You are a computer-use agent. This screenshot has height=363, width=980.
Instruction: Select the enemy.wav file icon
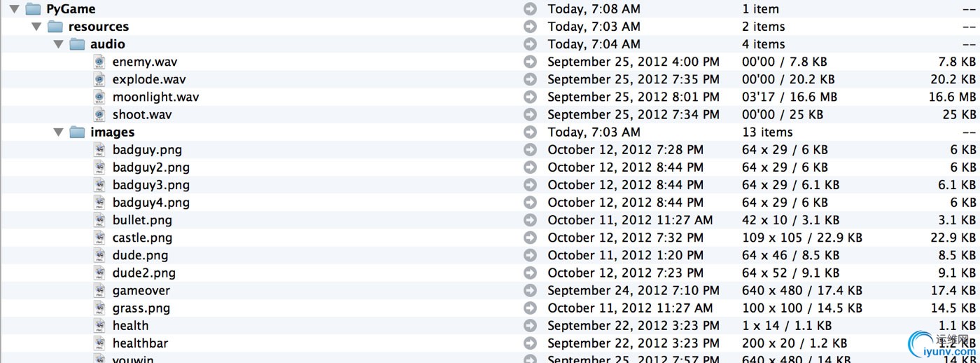click(100, 62)
